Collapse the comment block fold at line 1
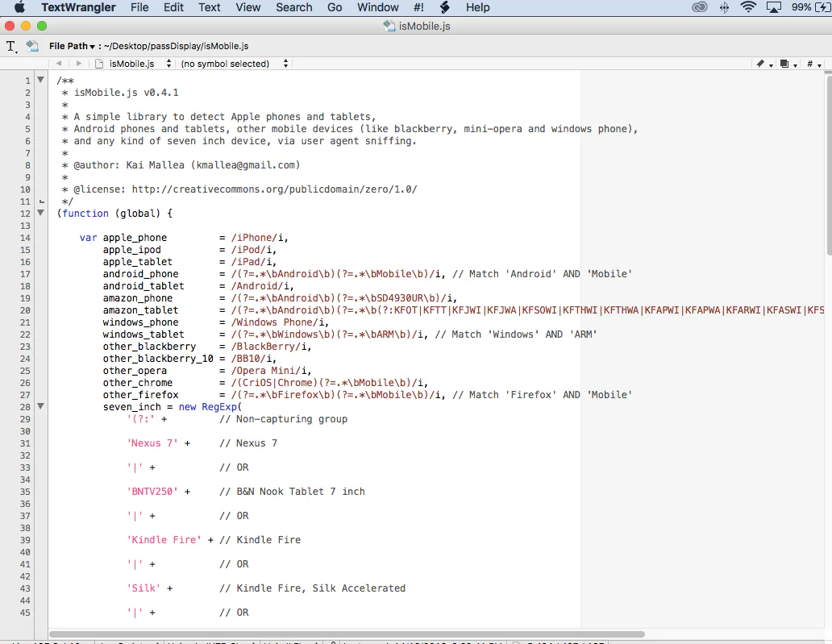Viewport: 832px width, 644px height. click(40, 80)
